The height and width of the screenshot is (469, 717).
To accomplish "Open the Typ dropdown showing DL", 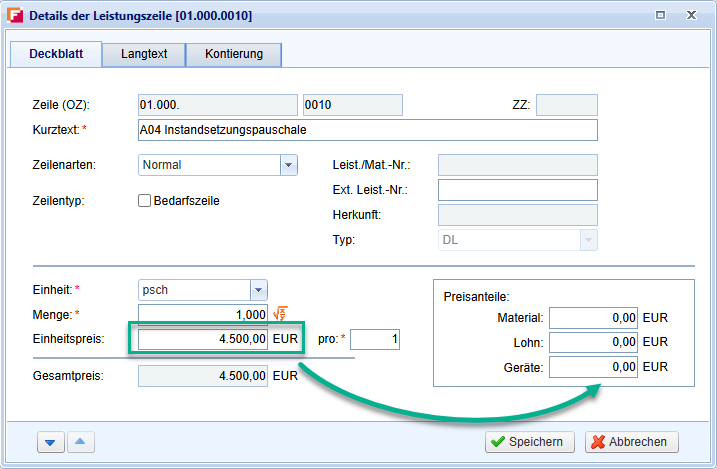I will pyautogui.click(x=588, y=240).
